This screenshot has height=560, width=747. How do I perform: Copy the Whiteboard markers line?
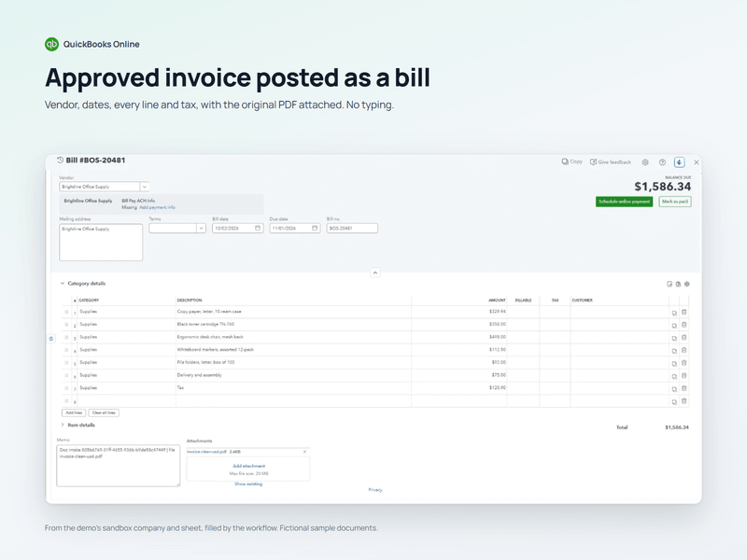674,351
